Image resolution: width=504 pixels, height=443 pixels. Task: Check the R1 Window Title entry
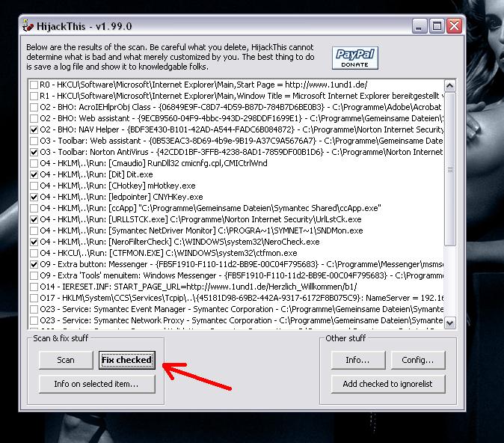click(x=34, y=97)
